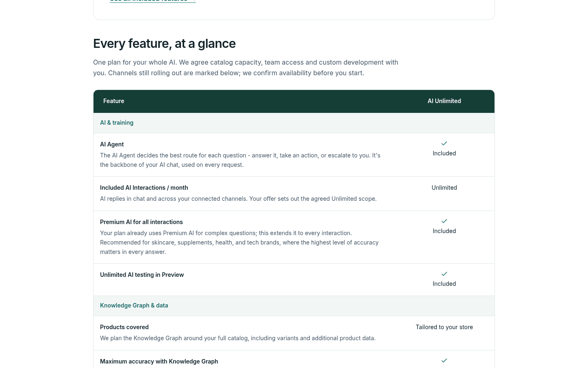Click the 'Feature' column header

pos(114,101)
